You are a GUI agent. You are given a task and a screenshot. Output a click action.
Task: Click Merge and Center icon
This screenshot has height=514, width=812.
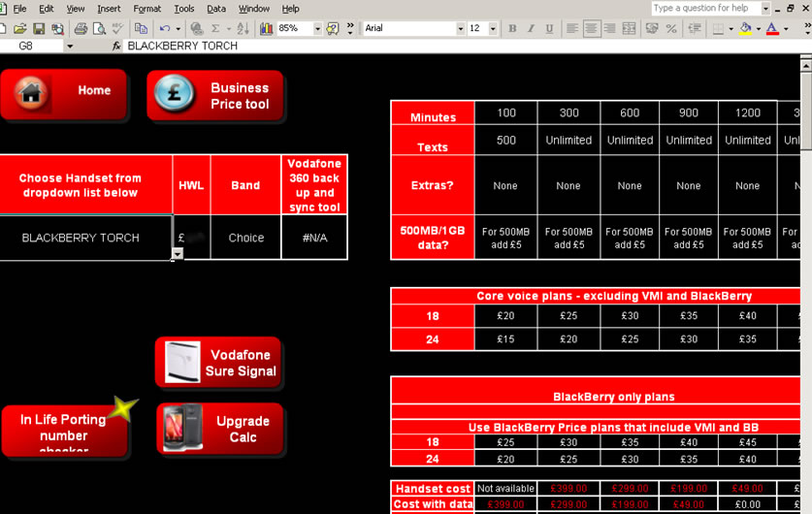click(x=629, y=29)
